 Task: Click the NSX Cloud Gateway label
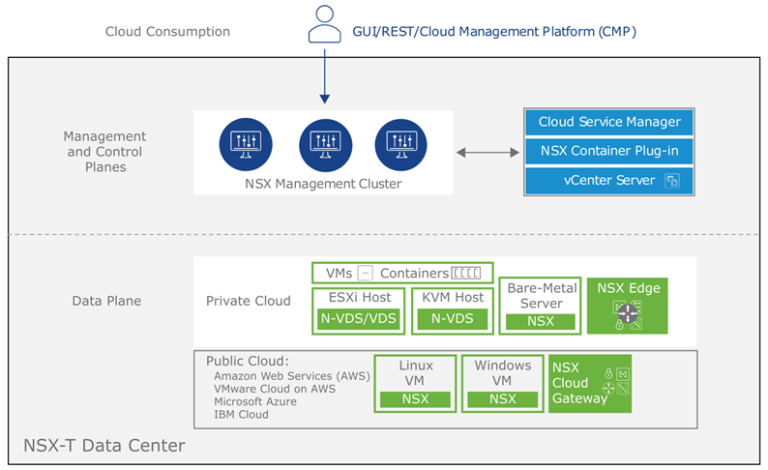(x=579, y=383)
